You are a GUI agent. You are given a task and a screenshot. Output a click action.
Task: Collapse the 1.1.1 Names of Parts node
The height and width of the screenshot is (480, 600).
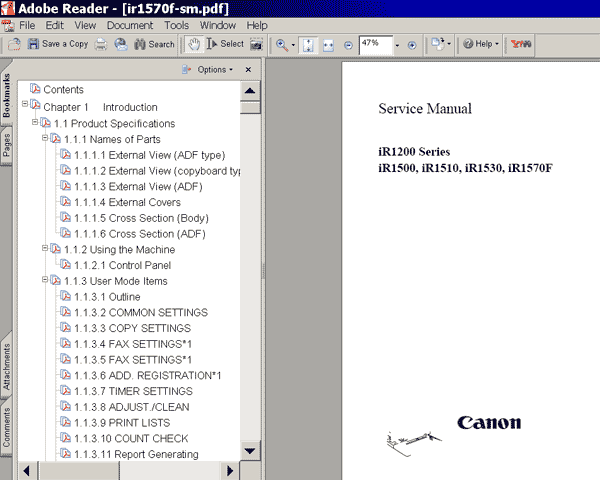click(45, 138)
